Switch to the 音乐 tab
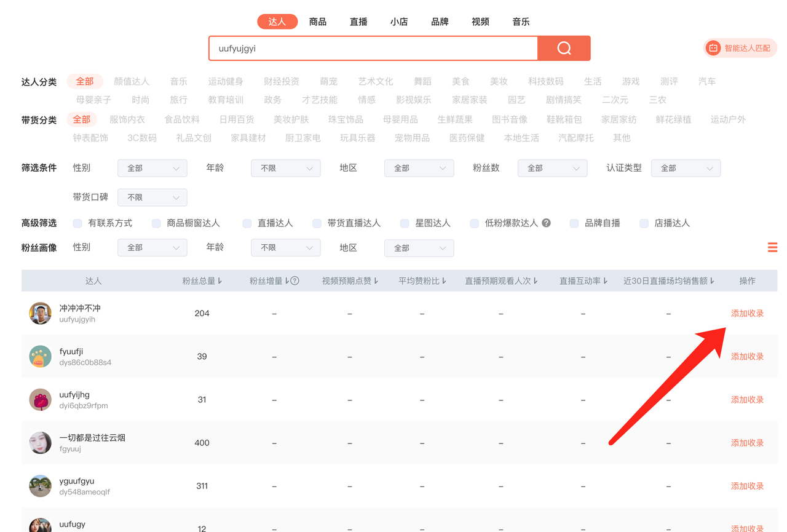The image size is (787, 532). click(521, 22)
